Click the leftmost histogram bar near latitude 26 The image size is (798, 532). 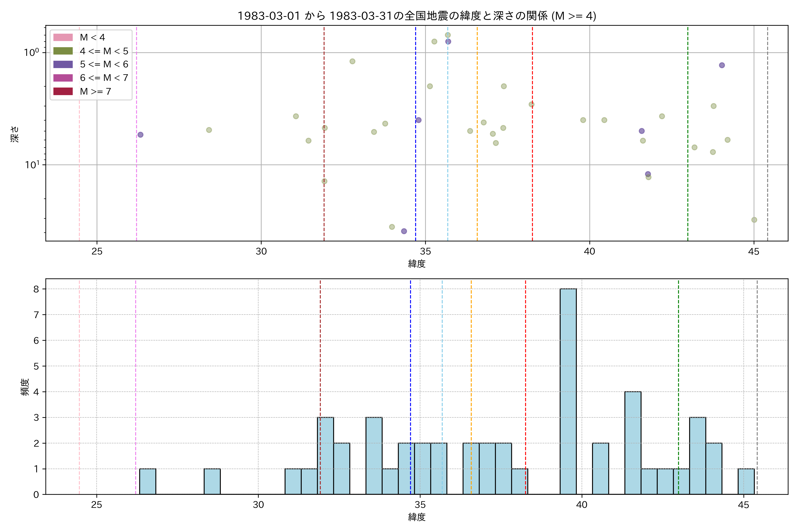[x=148, y=481]
